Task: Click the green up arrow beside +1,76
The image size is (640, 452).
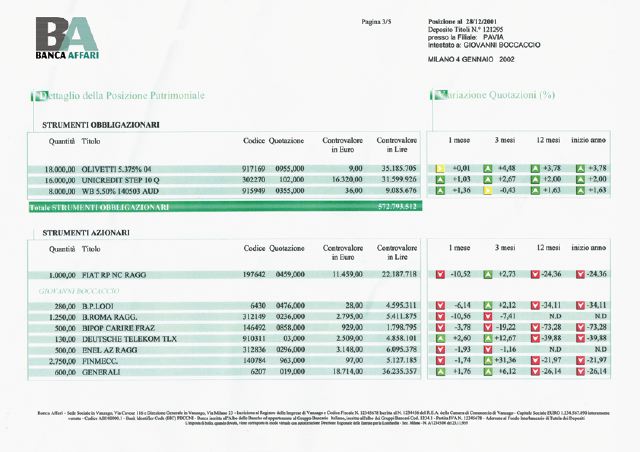Action: [x=440, y=372]
